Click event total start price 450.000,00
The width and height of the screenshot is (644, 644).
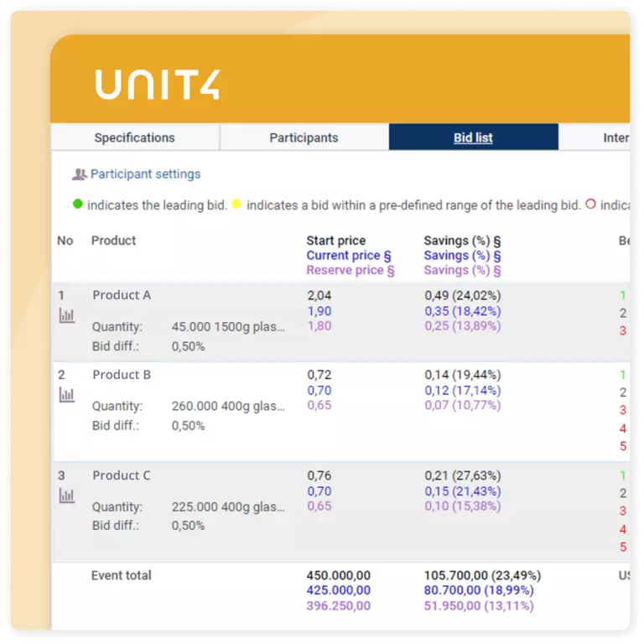coord(339,575)
